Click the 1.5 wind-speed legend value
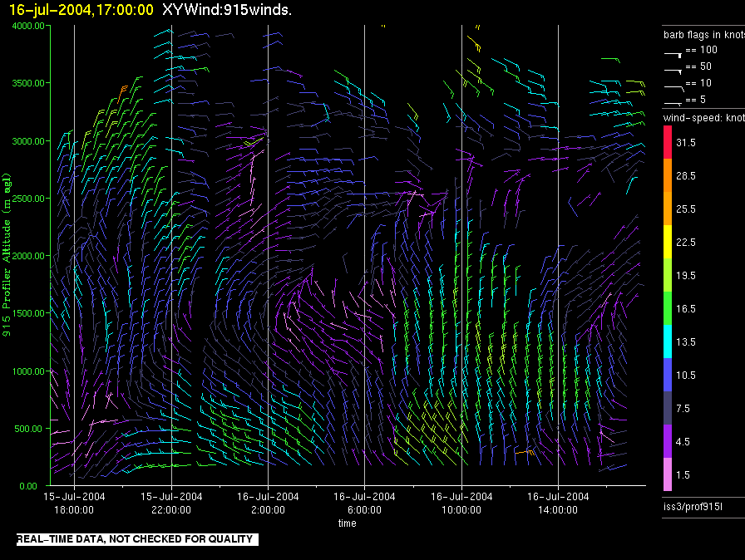745x560 pixels. pos(683,474)
